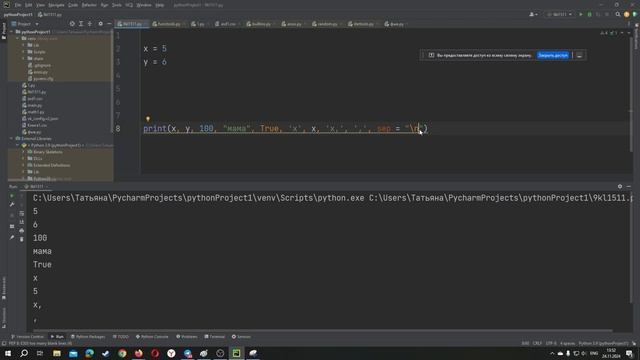
Task: Open the Project view dropdown
Action: pos(25,24)
